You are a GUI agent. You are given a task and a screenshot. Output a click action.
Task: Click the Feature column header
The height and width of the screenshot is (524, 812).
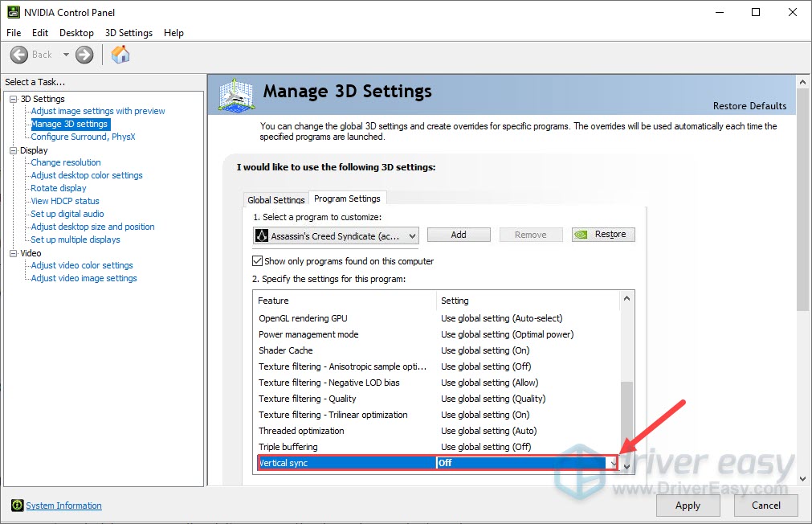pyautogui.click(x=346, y=301)
